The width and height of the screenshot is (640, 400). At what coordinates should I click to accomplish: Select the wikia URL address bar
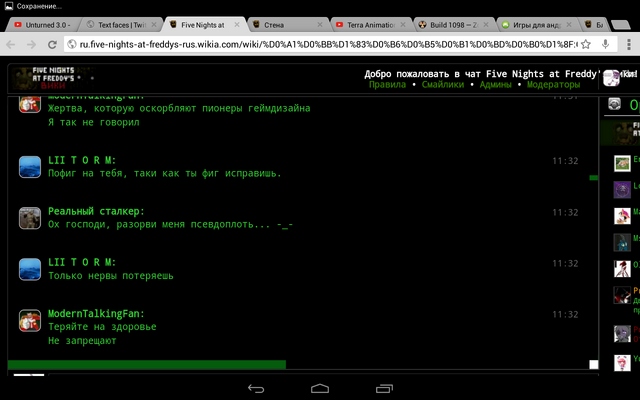[329, 44]
